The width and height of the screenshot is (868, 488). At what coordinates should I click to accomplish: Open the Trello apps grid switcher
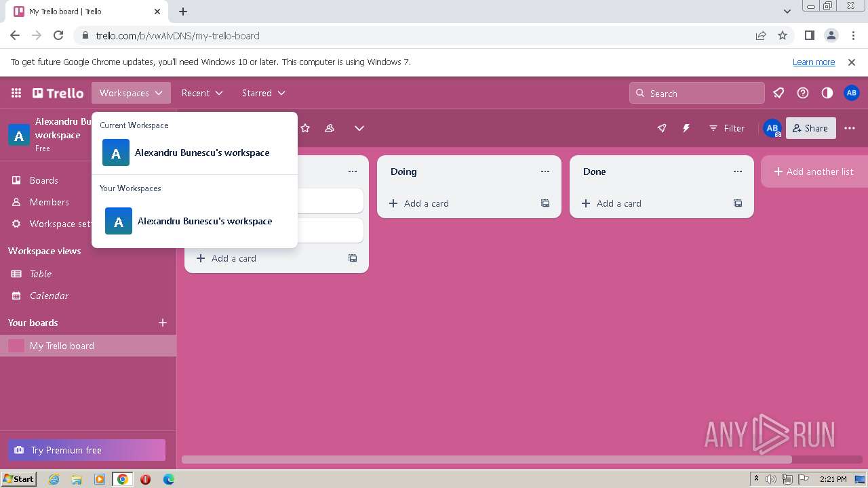[16, 93]
